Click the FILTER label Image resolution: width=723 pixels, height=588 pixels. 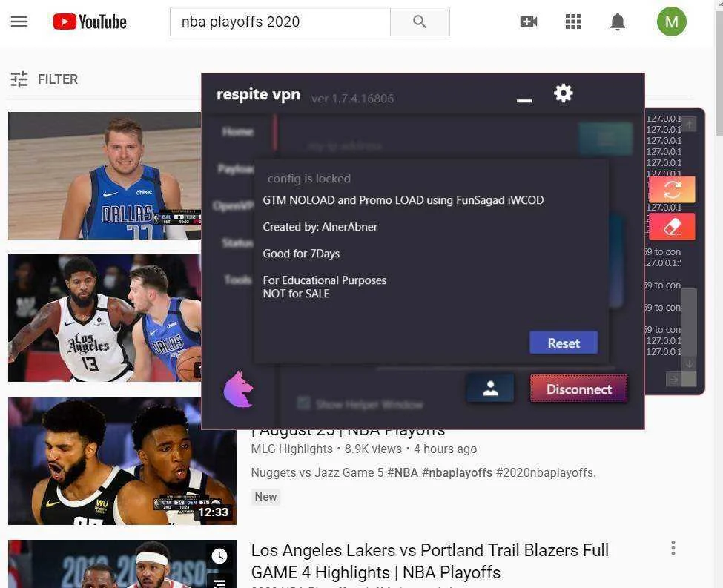click(x=58, y=79)
